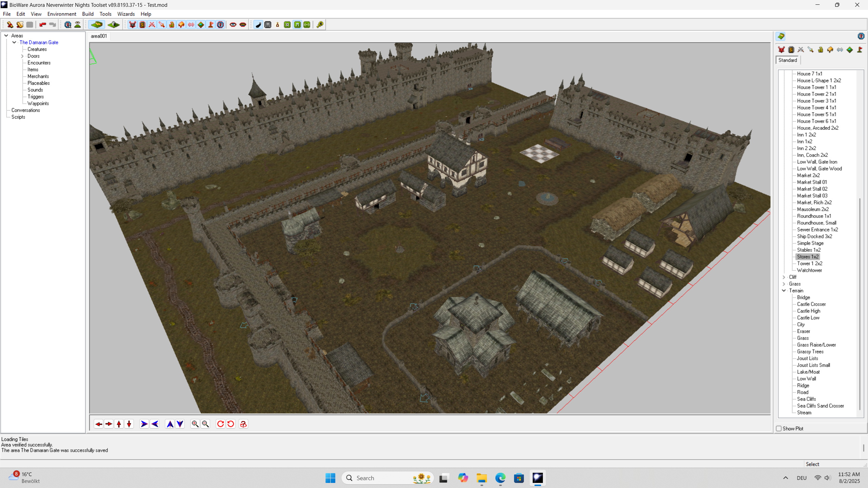Pick Castle High terrain in palette
This screenshot has width=868, height=488.
(809, 311)
